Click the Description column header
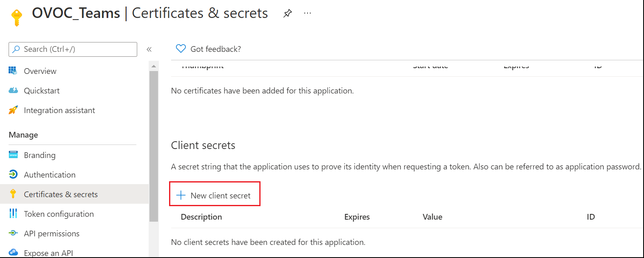This screenshot has height=258, width=644. (201, 217)
